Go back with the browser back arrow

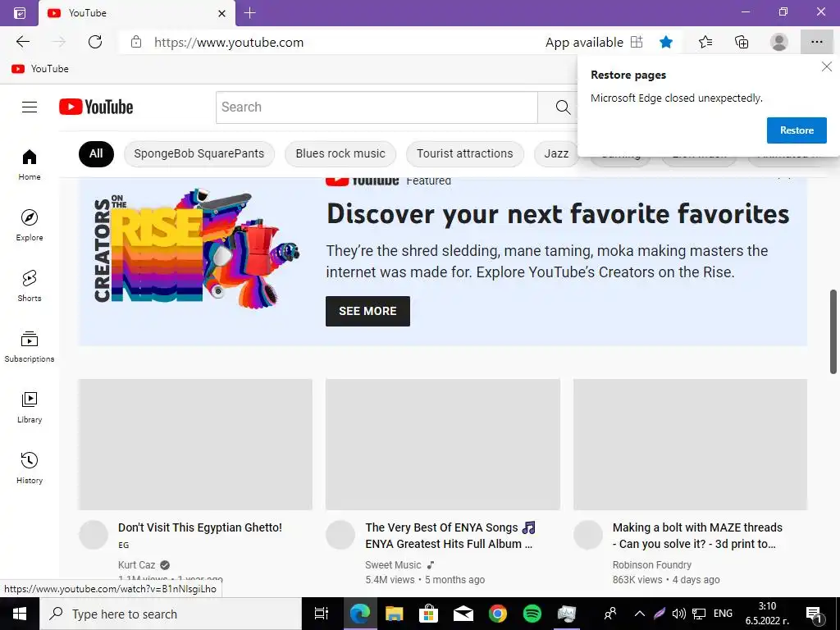tap(22, 42)
